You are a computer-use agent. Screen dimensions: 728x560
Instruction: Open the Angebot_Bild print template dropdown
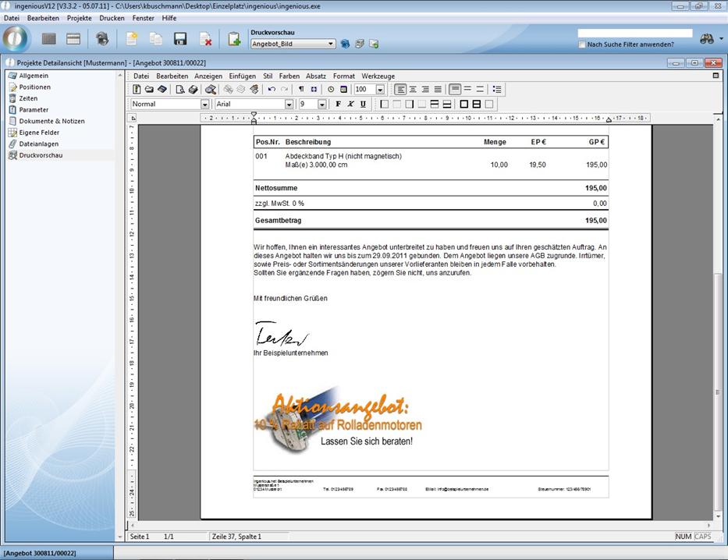(x=332, y=44)
